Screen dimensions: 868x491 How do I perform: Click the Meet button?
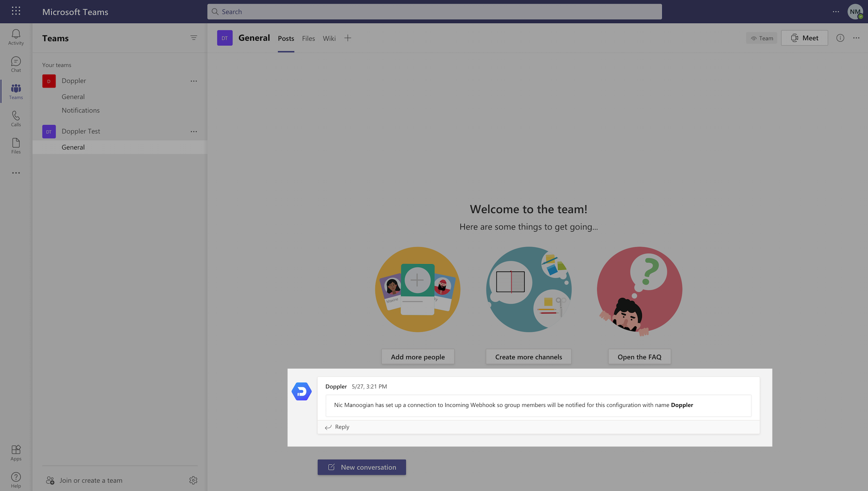point(804,38)
